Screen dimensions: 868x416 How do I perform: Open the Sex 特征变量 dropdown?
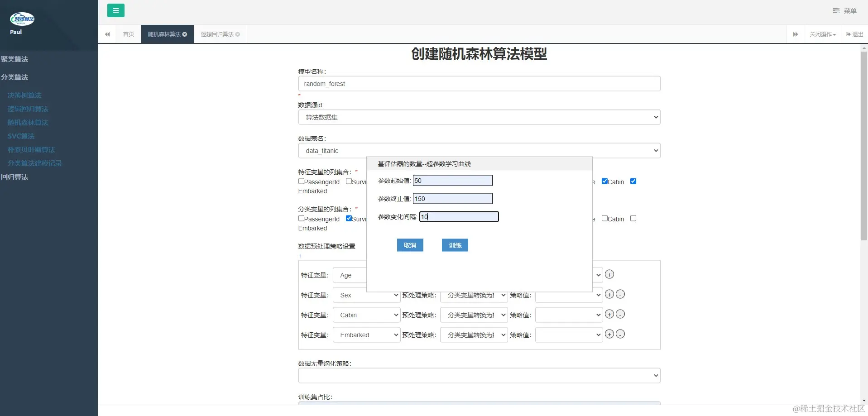point(367,295)
